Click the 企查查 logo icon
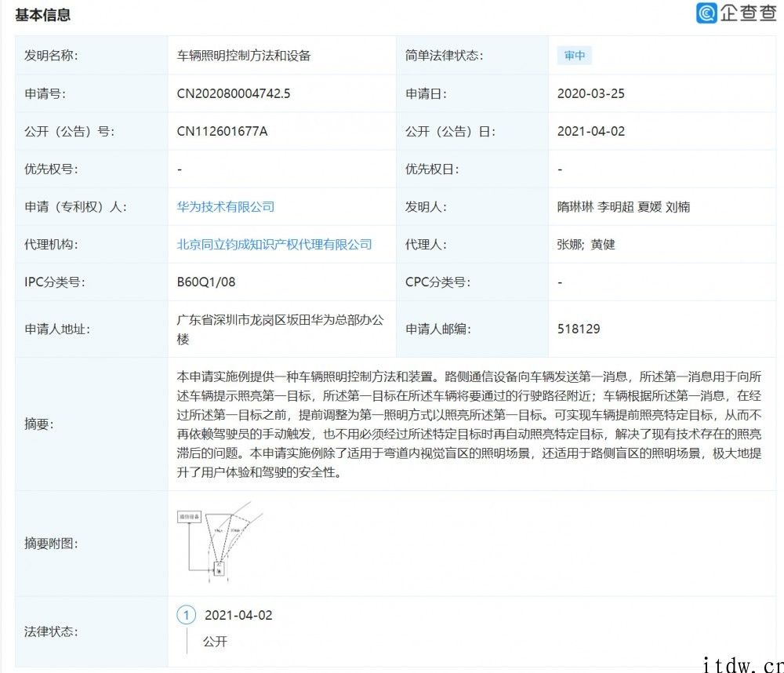This screenshot has width=784, height=673. coord(706,13)
